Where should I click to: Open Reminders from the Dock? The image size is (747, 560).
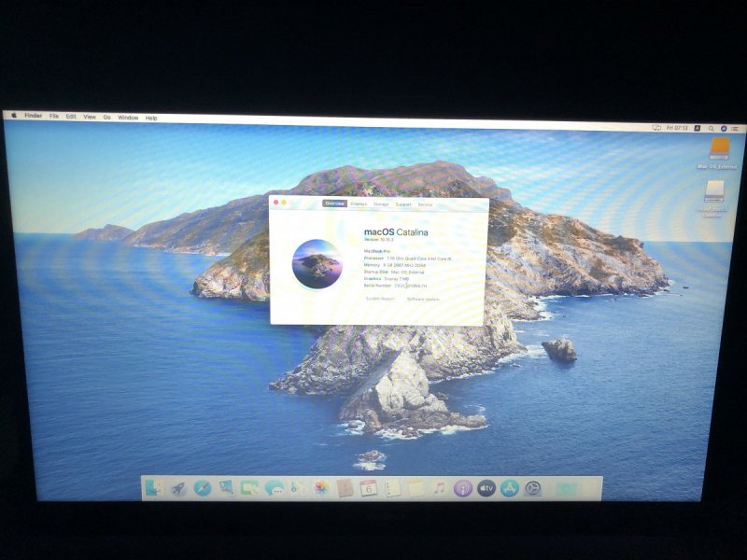(x=392, y=488)
